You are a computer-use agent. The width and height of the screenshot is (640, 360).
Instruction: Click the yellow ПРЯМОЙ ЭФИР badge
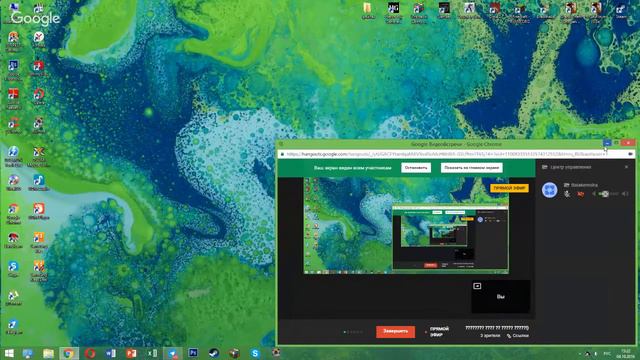click(x=509, y=188)
